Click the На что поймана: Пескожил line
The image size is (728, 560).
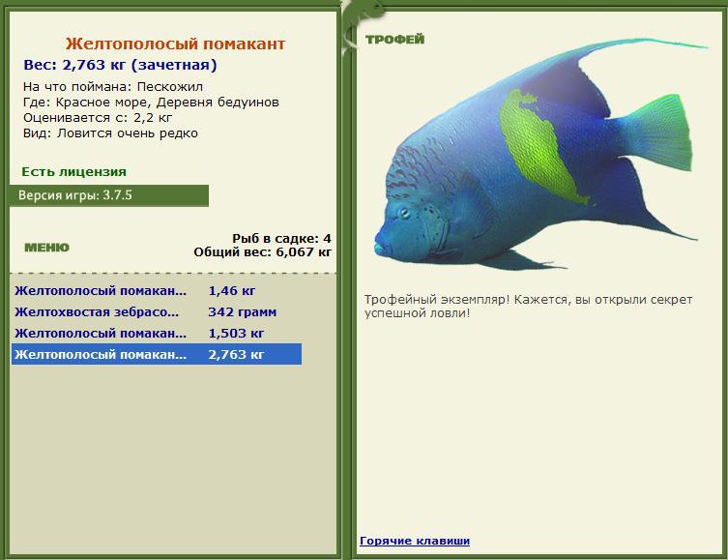click(113, 87)
